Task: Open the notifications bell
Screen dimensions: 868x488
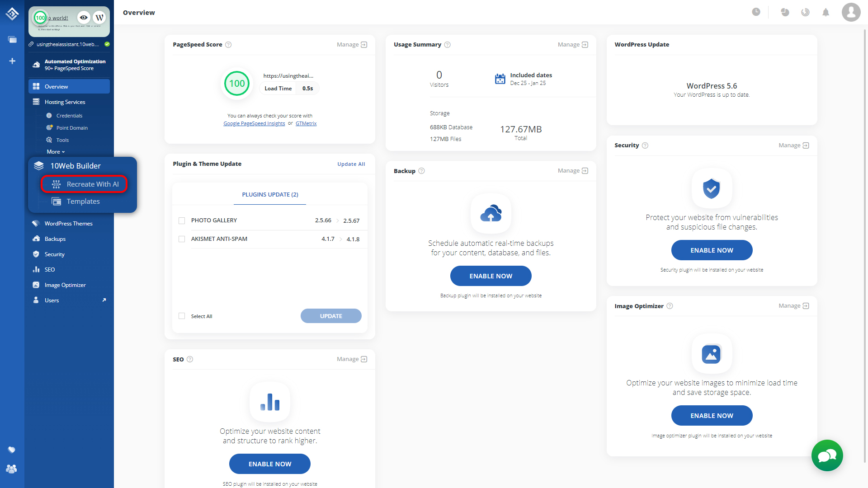Action: pos(826,12)
